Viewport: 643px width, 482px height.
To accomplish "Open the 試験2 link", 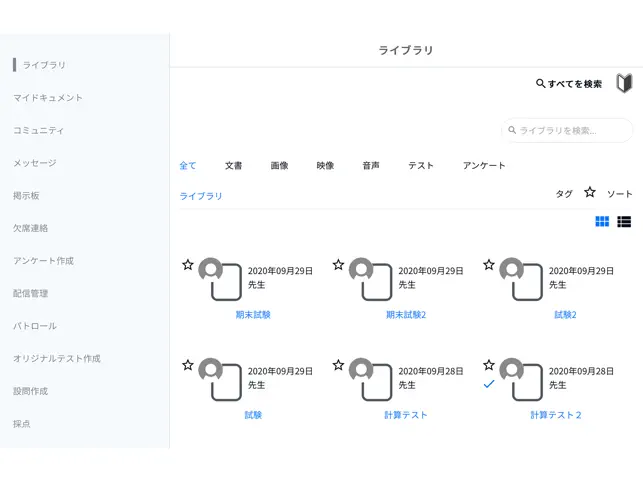I will click(x=565, y=315).
